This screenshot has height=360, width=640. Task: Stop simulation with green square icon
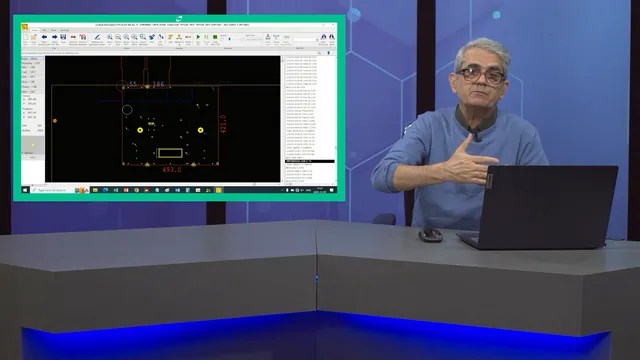215,37
